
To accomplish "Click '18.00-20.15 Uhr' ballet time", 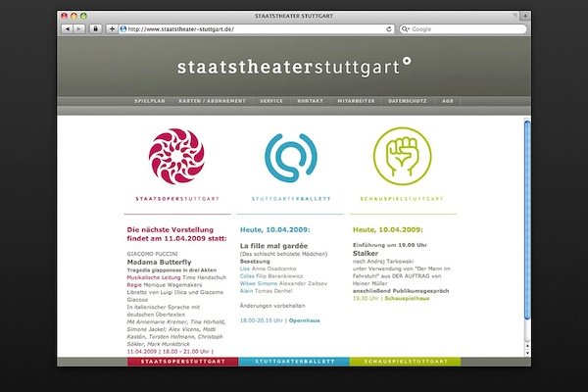I will 262,320.
